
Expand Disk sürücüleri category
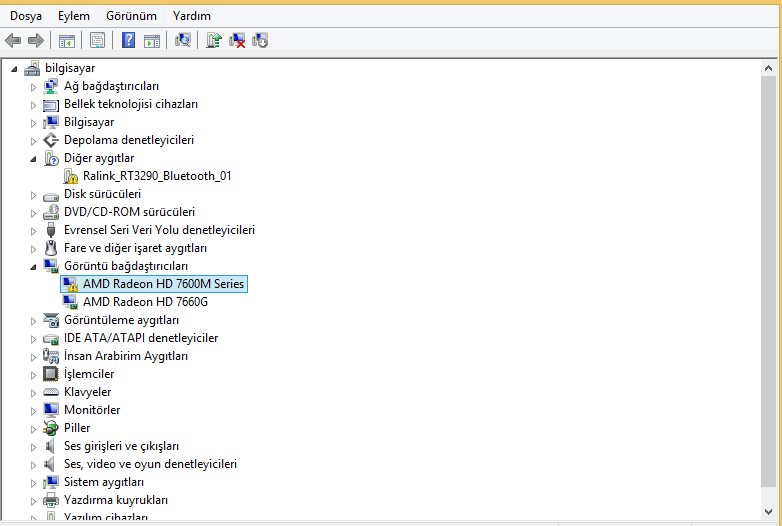33,195
